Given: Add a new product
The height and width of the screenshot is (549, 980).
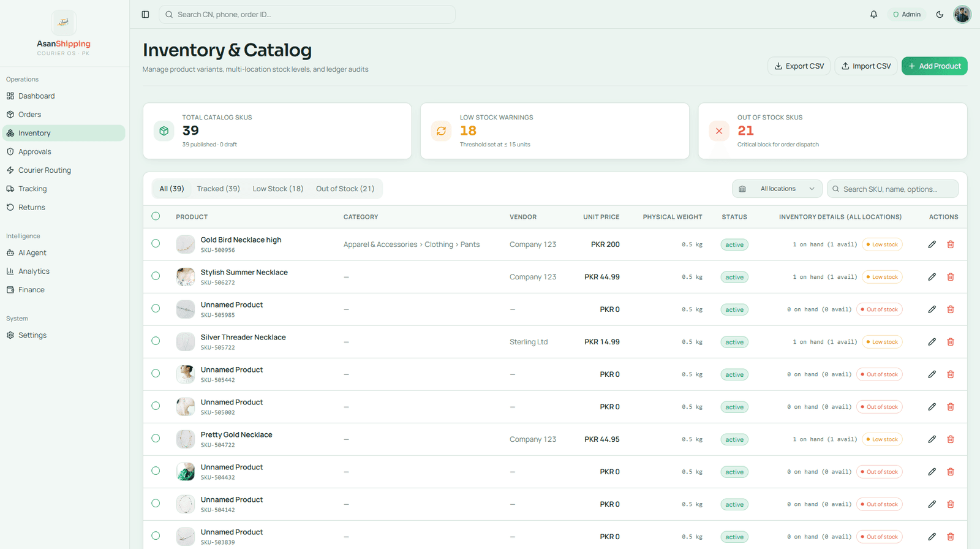Looking at the screenshot, I should [x=935, y=66].
